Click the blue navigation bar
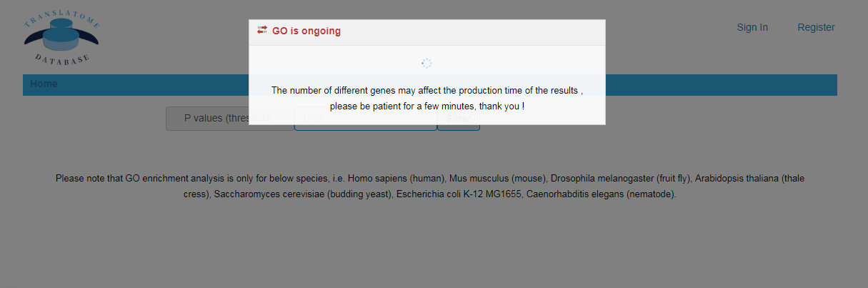868x288 pixels. click(x=430, y=85)
